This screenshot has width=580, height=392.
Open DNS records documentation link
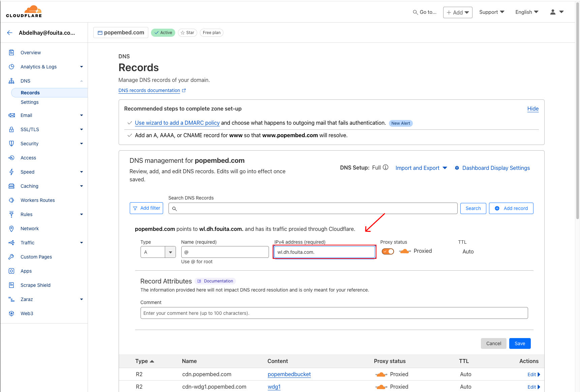(149, 90)
